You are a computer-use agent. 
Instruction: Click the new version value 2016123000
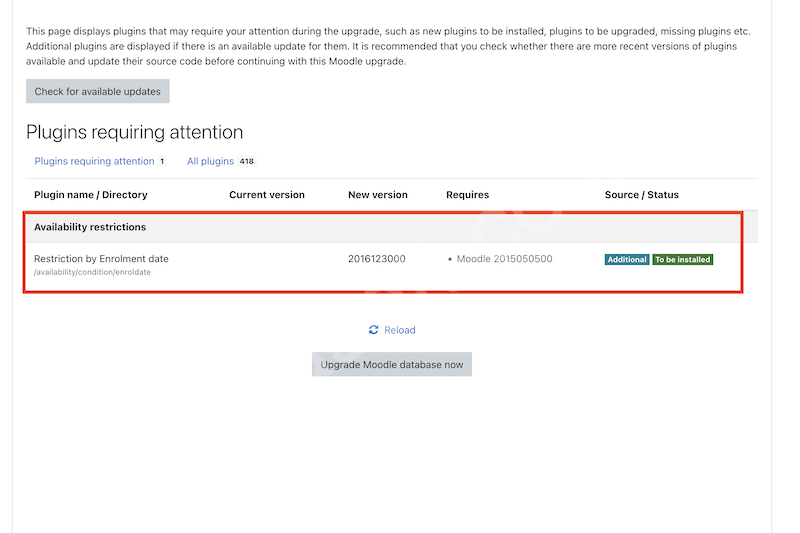[x=377, y=259]
